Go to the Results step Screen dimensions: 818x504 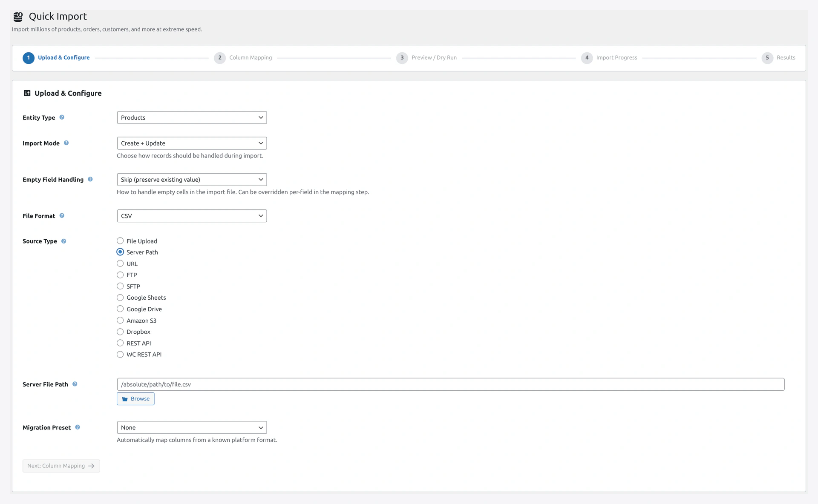pyautogui.click(x=786, y=57)
